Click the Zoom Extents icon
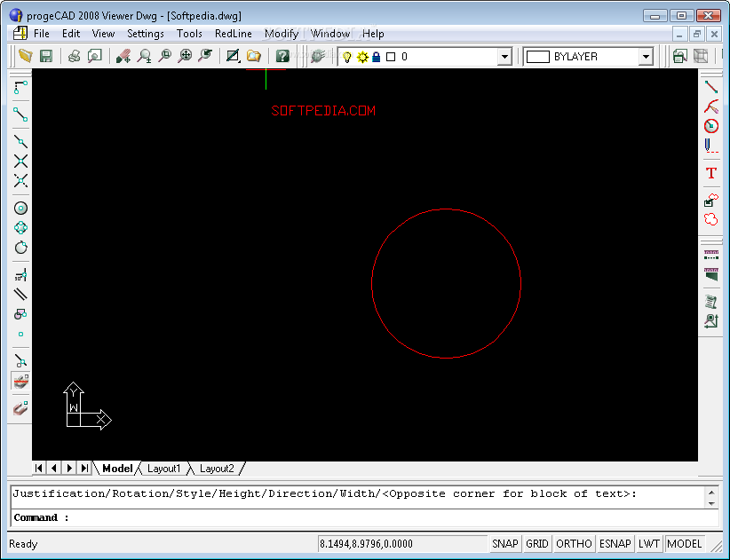 tap(186, 56)
